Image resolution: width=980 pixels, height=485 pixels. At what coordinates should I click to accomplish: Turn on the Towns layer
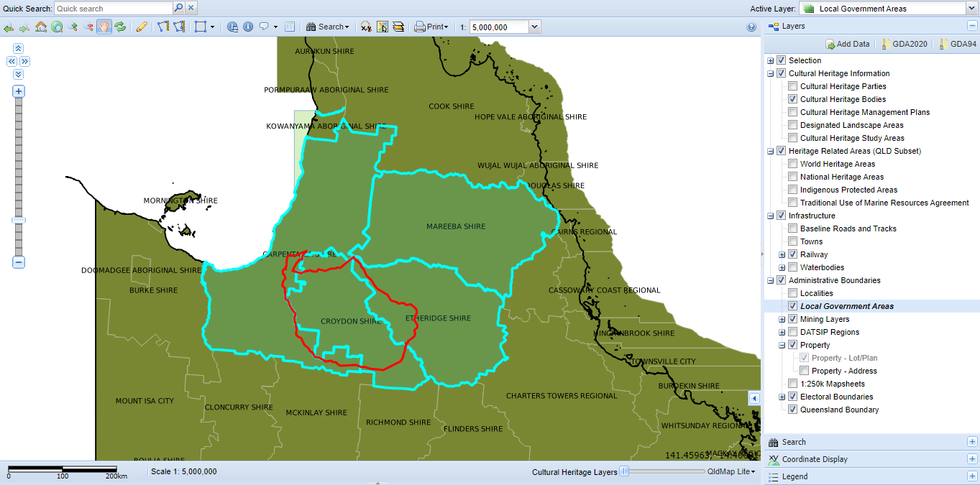click(792, 241)
